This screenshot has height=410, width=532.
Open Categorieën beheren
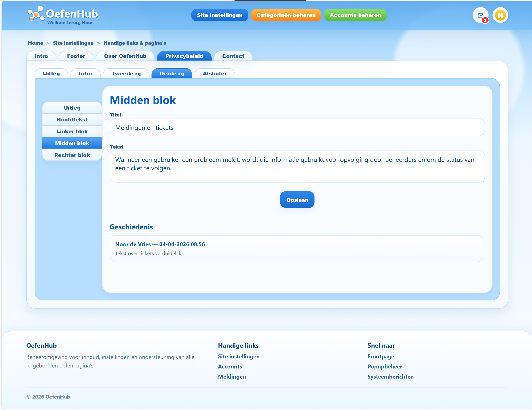point(286,15)
